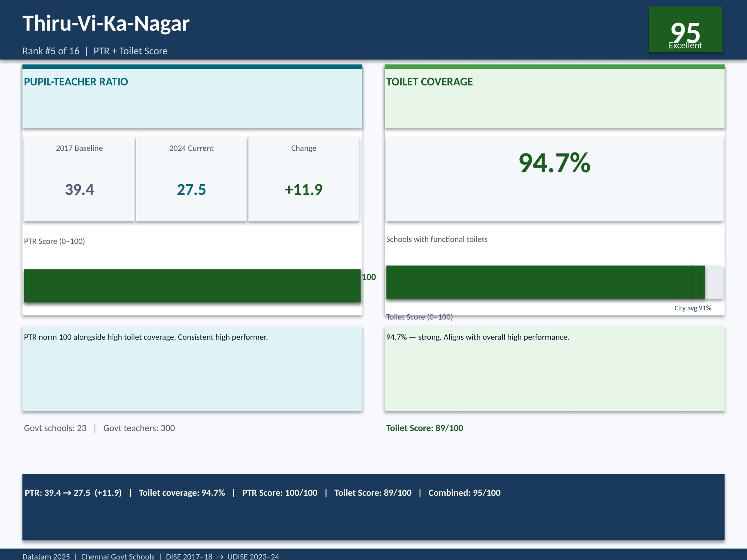This screenshot has height=560, width=747.
Task: Click the PTR Score green progress bar
Action: coord(192,286)
